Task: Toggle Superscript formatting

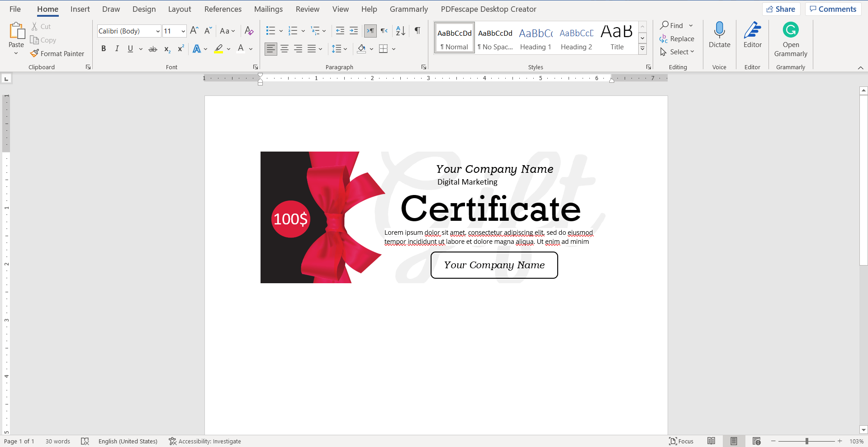Action: click(x=180, y=49)
